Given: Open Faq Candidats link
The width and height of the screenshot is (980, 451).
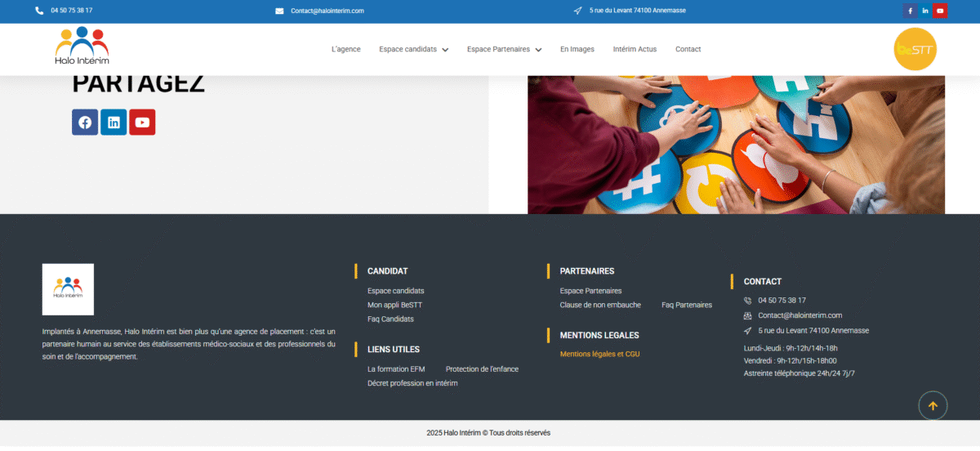Looking at the screenshot, I should point(390,319).
